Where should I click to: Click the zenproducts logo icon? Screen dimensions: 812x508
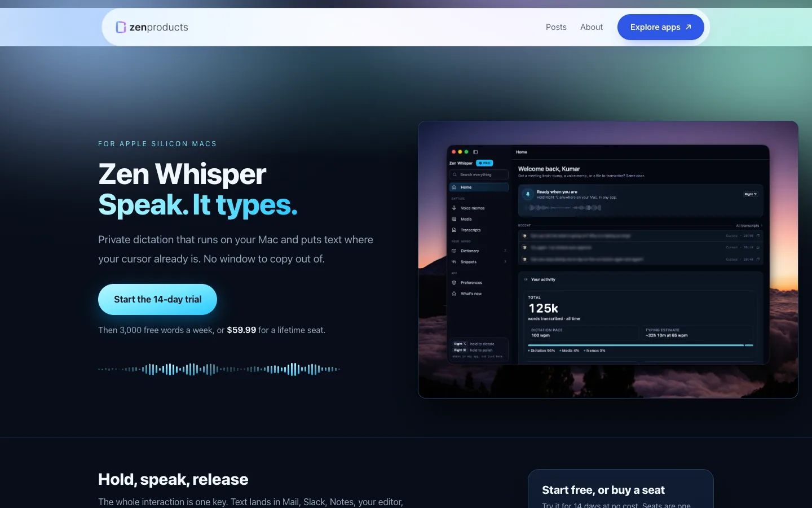coord(121,27)
